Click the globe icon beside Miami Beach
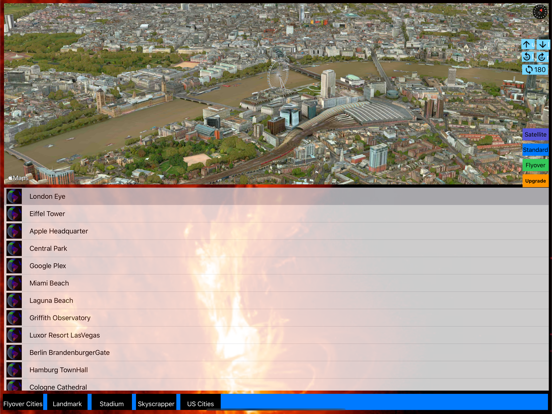552x414 pixels. point(14,283)
